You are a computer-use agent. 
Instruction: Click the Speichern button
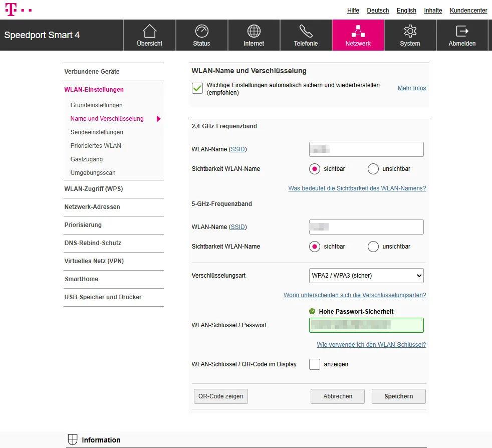tap(398, 396)
